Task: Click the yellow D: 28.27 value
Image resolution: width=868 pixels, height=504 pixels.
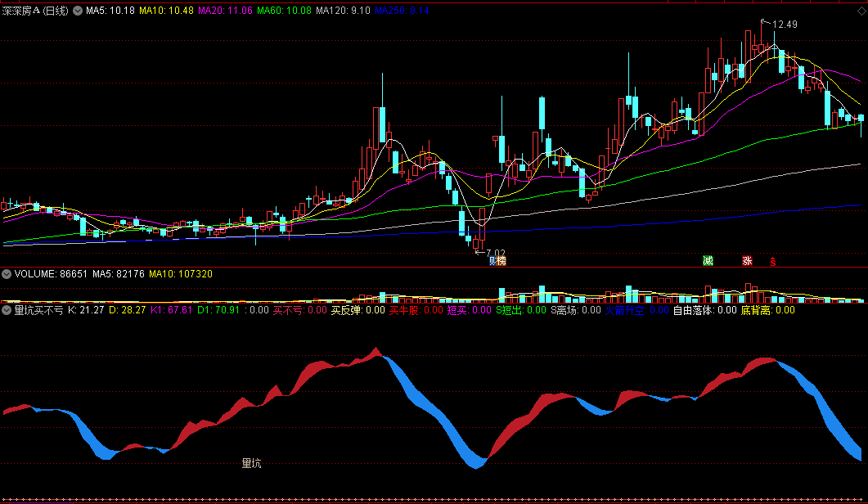Action: 128,310
